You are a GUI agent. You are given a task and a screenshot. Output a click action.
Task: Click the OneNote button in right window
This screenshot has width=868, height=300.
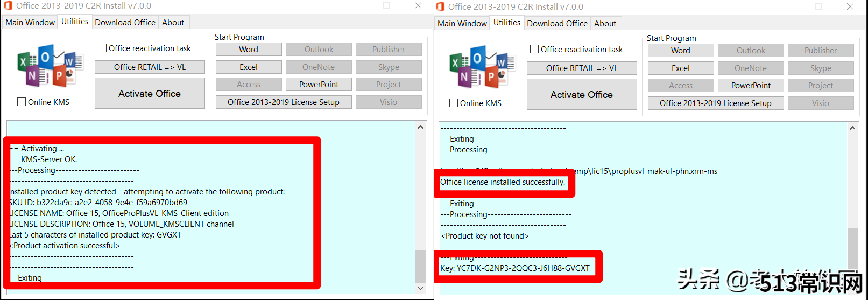(751, 68)
